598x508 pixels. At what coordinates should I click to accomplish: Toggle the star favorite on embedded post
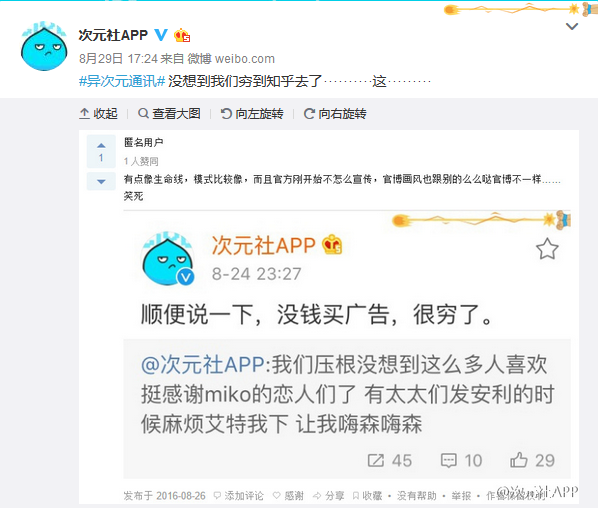(x=547, y=249)
